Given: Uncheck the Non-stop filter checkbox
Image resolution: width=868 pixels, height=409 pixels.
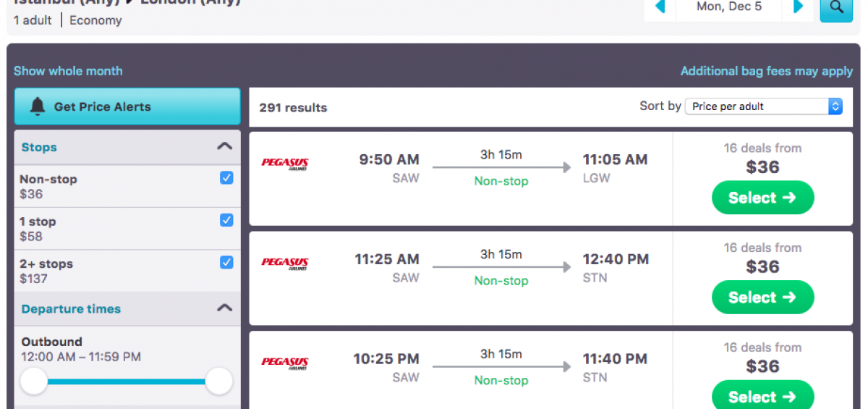Looking at the screenshot, I should pos(226,178).
